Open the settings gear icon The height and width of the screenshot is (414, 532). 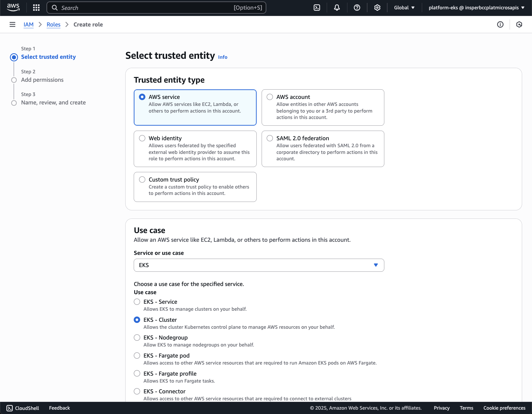(377, 8)
